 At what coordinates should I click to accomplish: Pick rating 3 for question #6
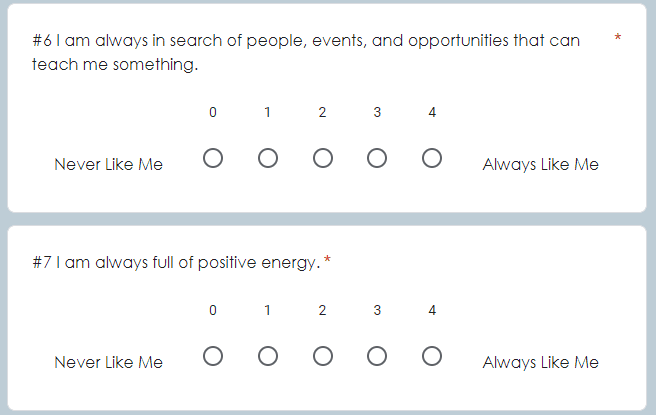click(377, 158)
